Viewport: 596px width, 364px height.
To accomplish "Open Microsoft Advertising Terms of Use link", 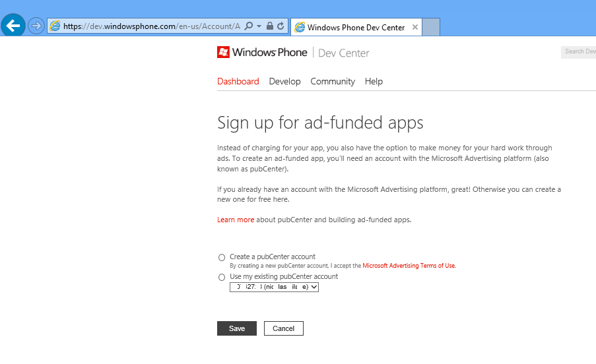I will [x=409, y=266].
